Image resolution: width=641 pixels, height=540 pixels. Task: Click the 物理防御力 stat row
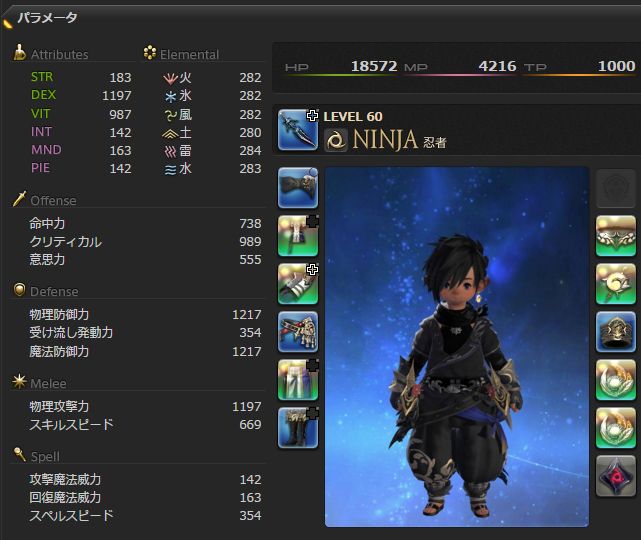tap(145, 314)
